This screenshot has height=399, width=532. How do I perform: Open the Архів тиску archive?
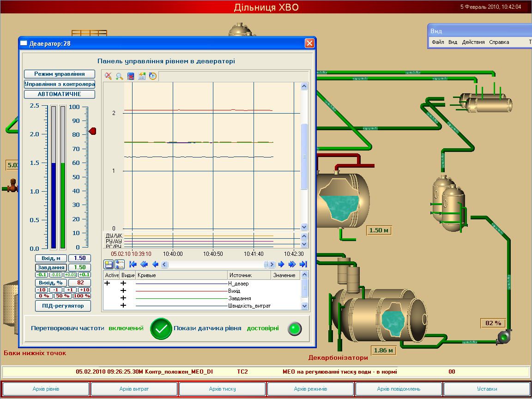tap(222, 389)
